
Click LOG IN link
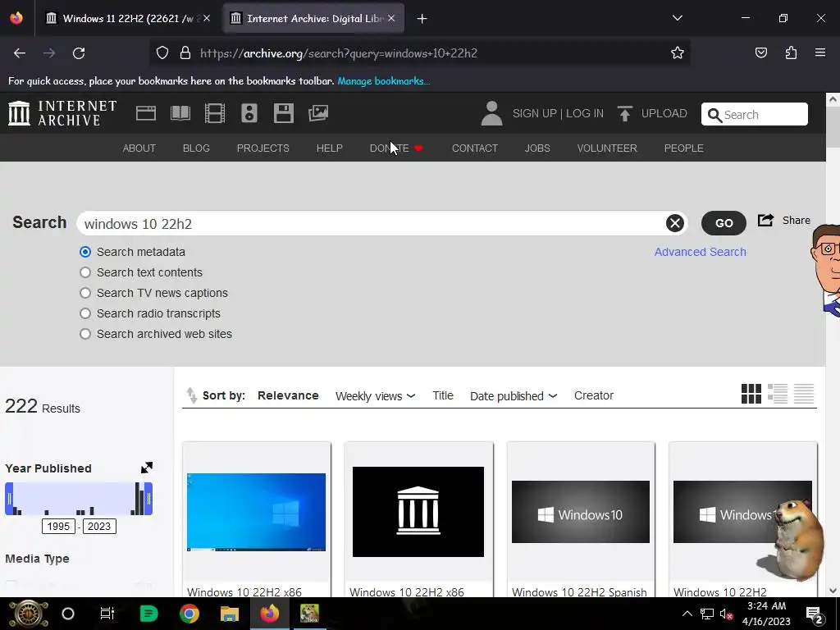click(584, 113)
